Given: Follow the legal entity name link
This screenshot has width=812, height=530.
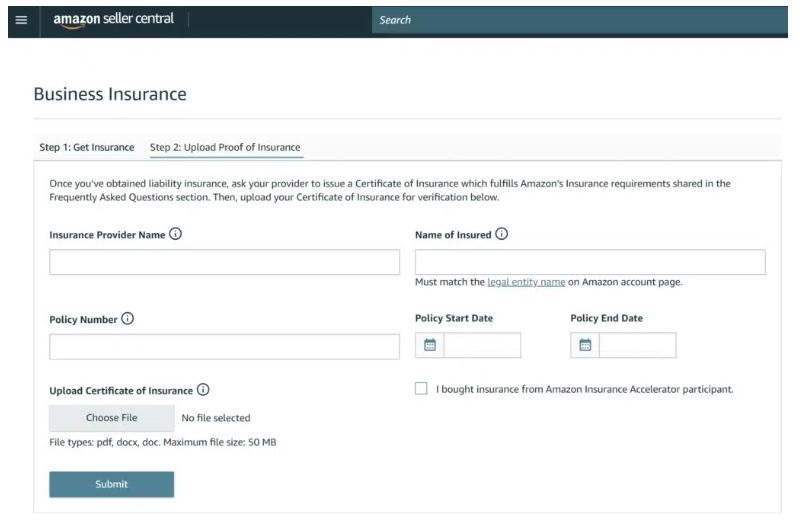Looking at the screenshot, I should (526, 282).
